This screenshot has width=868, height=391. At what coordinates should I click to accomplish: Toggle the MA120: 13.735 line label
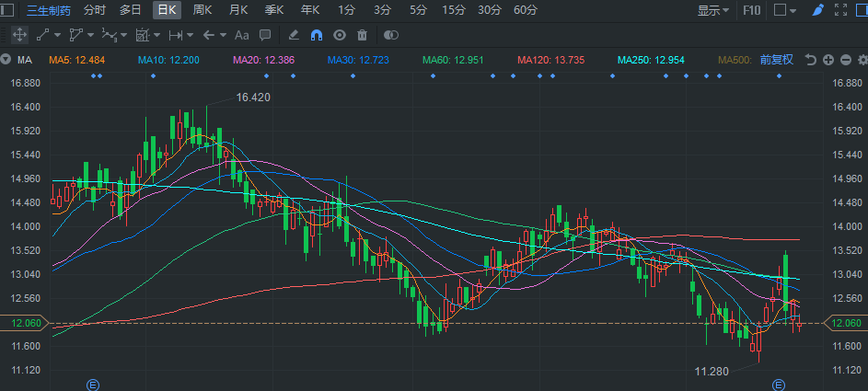pyautogui.click(x=550, y=60)
